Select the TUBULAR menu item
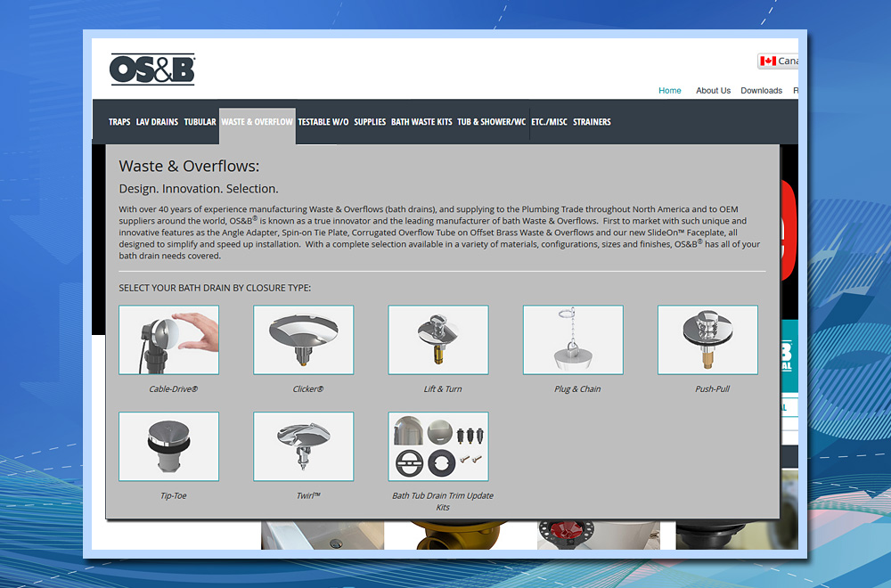The height and width of the screenshot is (588, 891). (200, 122)
